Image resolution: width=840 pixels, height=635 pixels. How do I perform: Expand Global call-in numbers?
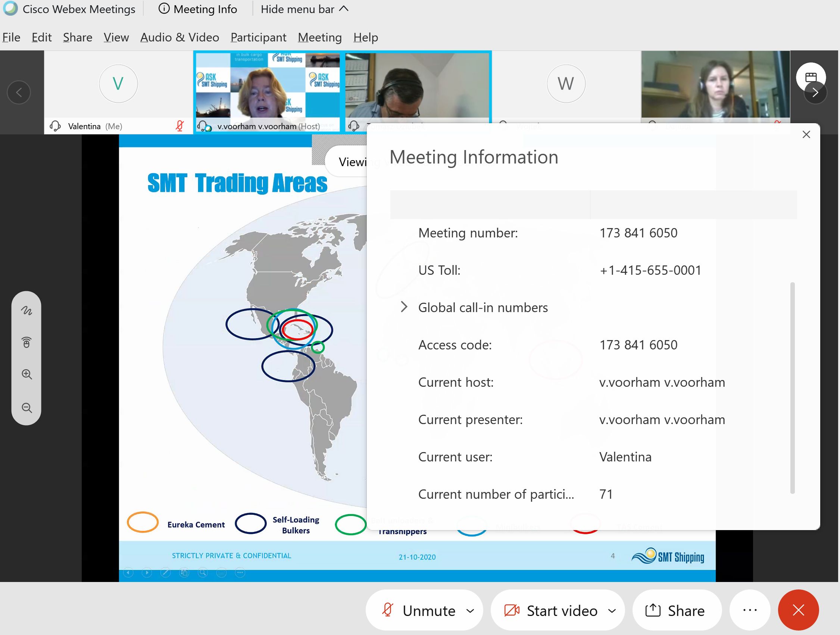[x=404, y=307]
